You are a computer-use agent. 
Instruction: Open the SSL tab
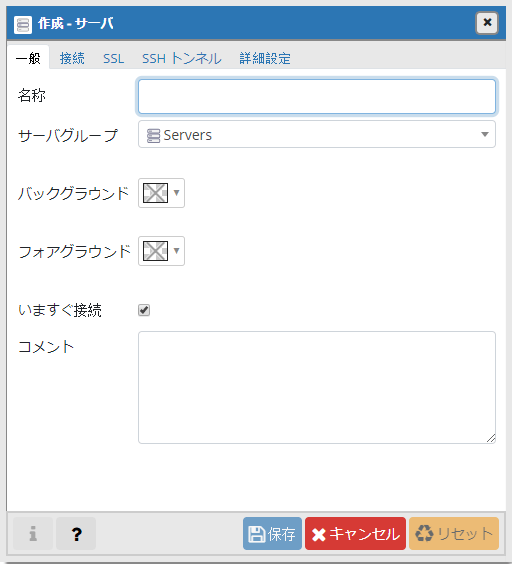pos(113,58)
